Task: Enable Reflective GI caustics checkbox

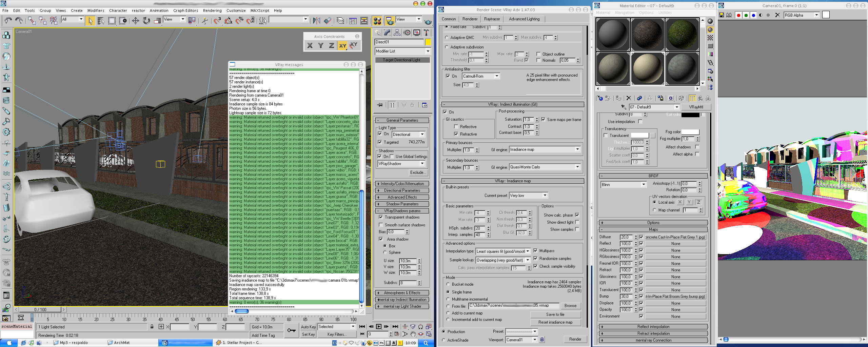Action: pos(456,127)
